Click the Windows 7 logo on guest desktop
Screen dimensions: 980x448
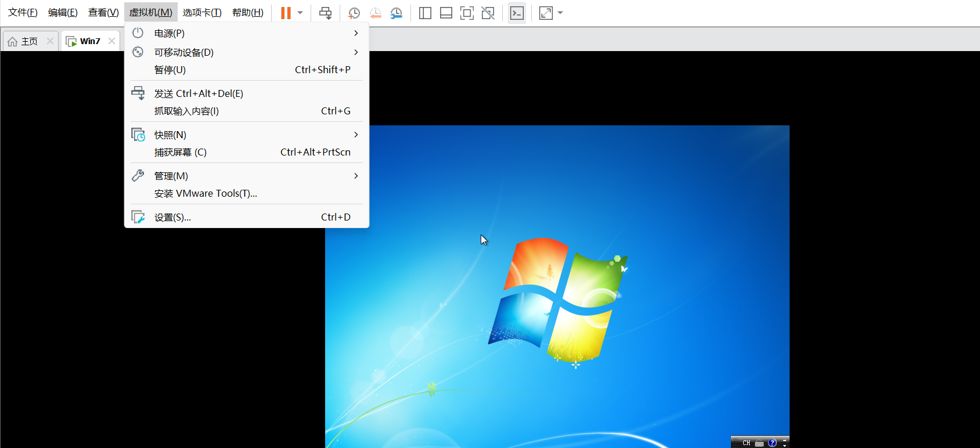[558, 300]
